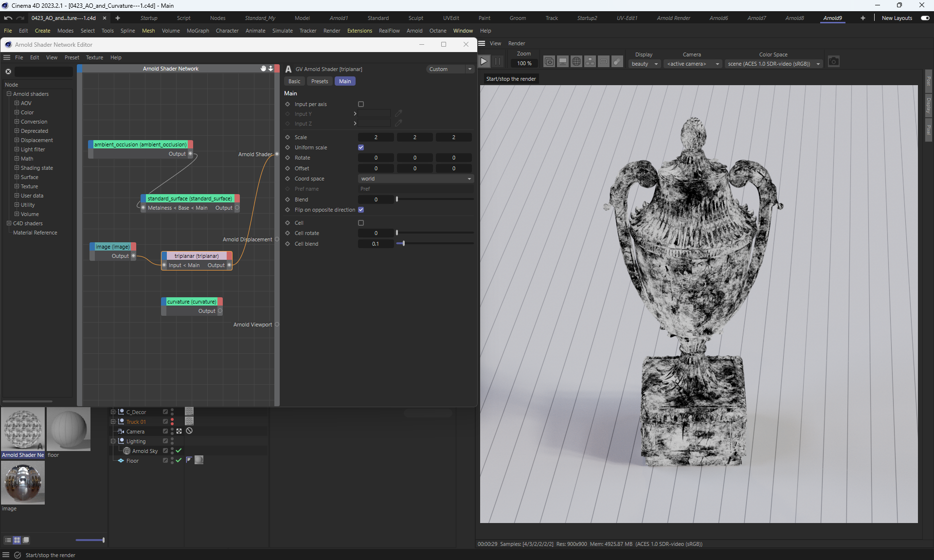Image resolution: width=934 pixels, height=560 pixels.
Task: Click the Basic tab button
Action: click(x=294, y=81)
